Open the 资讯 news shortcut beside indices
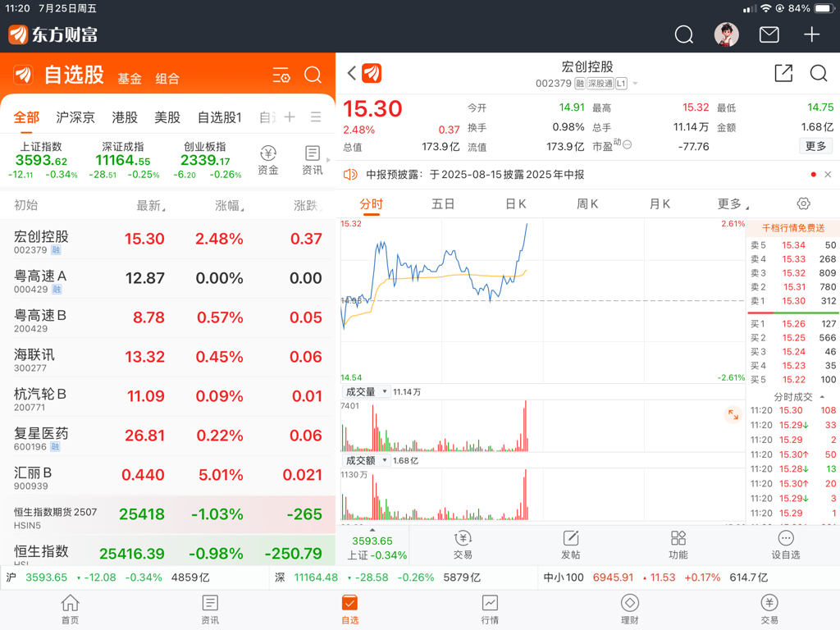The width and height of the screenshot is (840, 630). (313, 160)
